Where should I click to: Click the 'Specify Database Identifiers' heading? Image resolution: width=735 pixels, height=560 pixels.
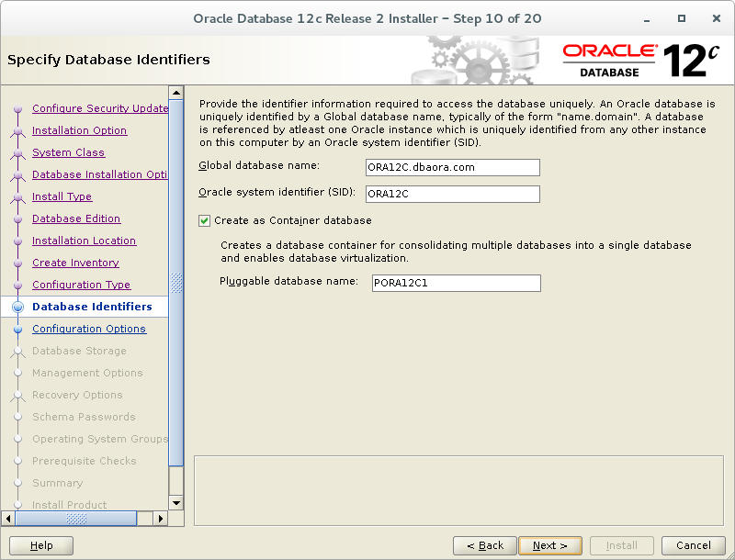point(108,60)
